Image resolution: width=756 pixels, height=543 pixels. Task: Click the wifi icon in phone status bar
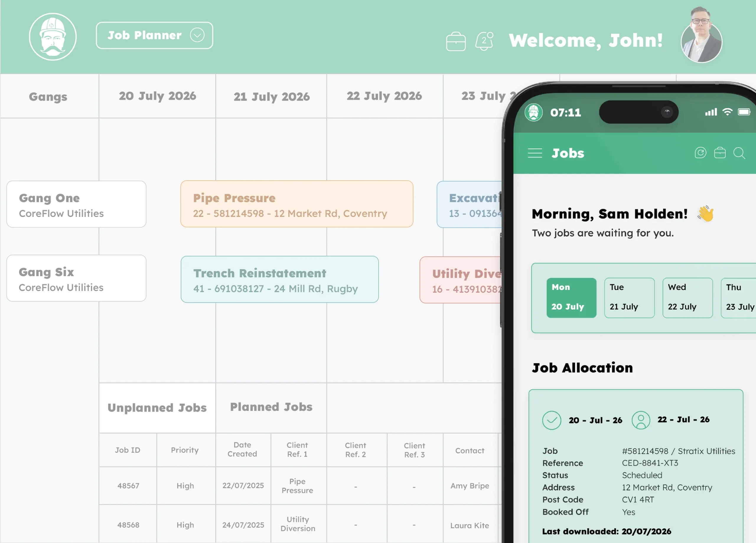point(727,112)
